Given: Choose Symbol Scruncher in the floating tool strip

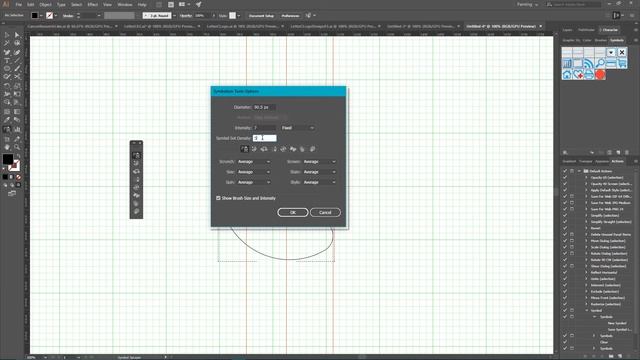Looking at the screenshot, I should coord(136,171).
